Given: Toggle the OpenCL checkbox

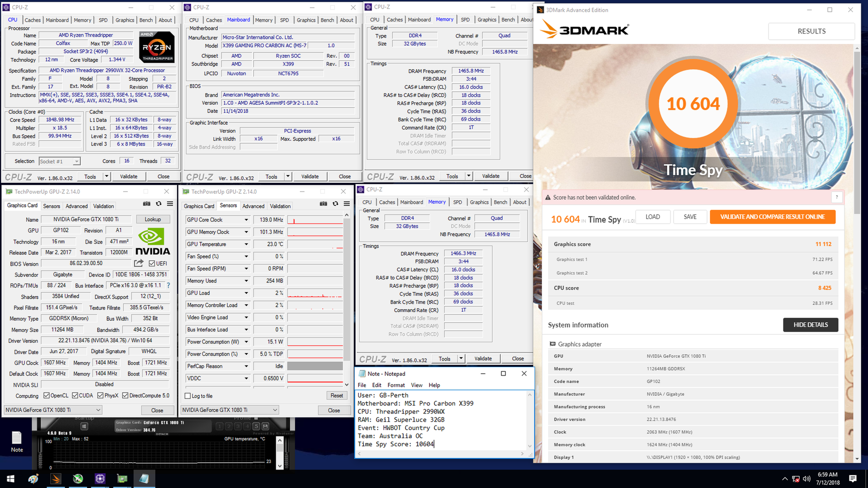Looking at the screenshot, I should (x=47, y=395).
